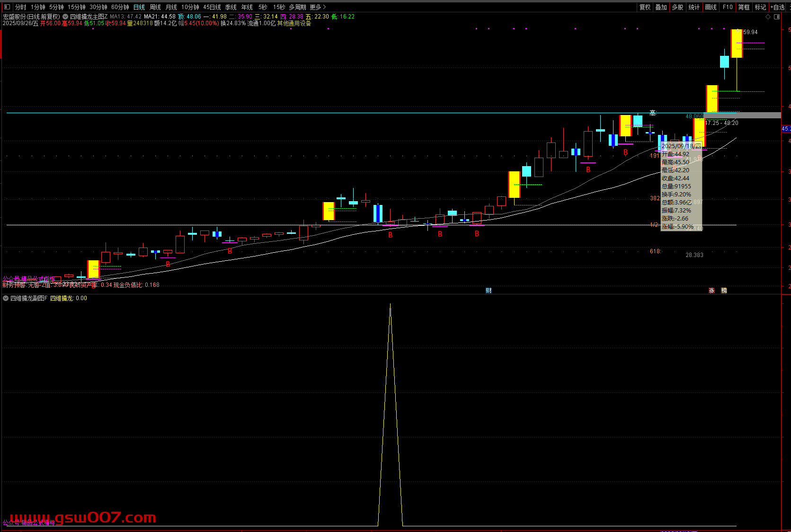
Task: Click the 382 Fibonacci level label
Action: pos(655,198)
